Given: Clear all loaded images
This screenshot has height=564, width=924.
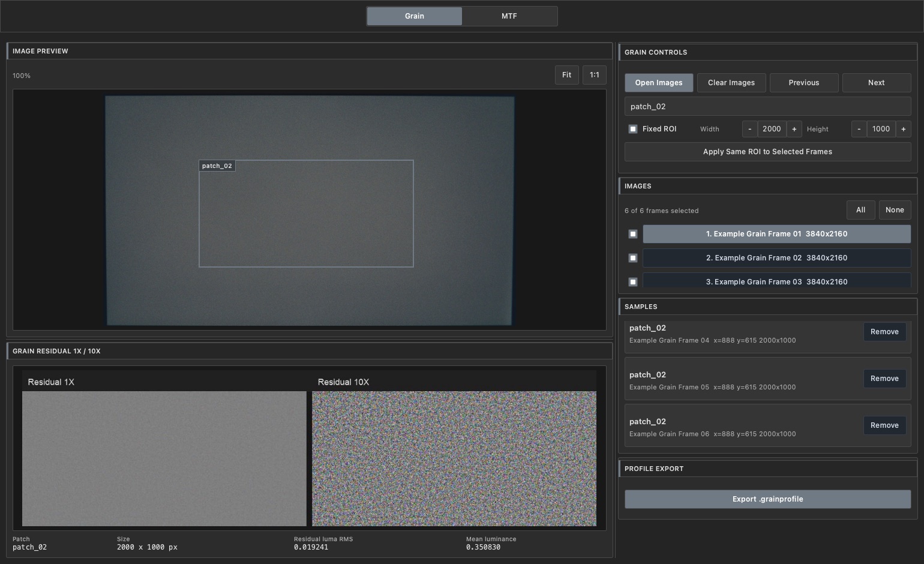Looking at the screenshot, I should 731,83.
